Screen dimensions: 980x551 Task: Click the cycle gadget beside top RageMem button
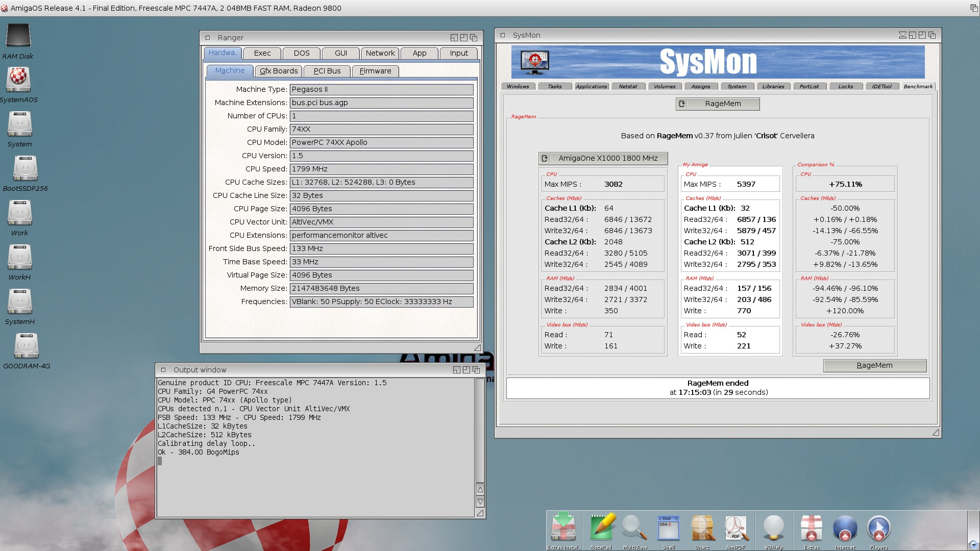(x=682, y=104)
